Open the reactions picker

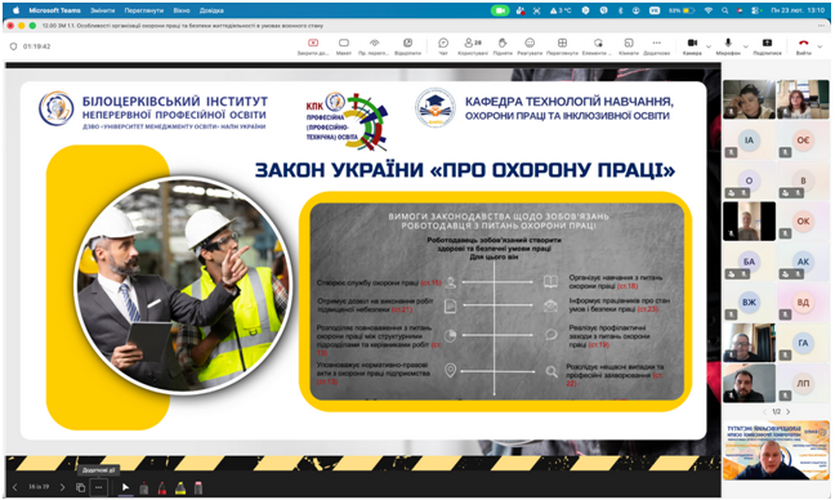[x=530, y=46]
